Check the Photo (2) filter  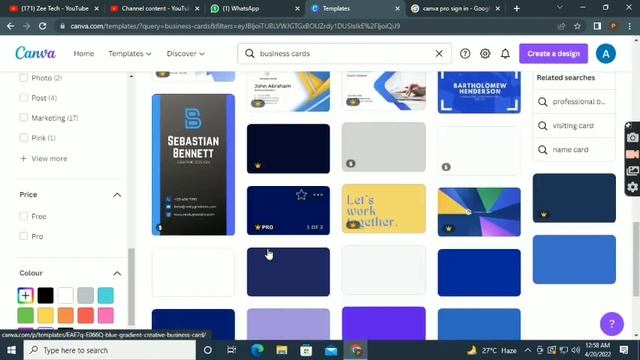click(x=24, y=78)
